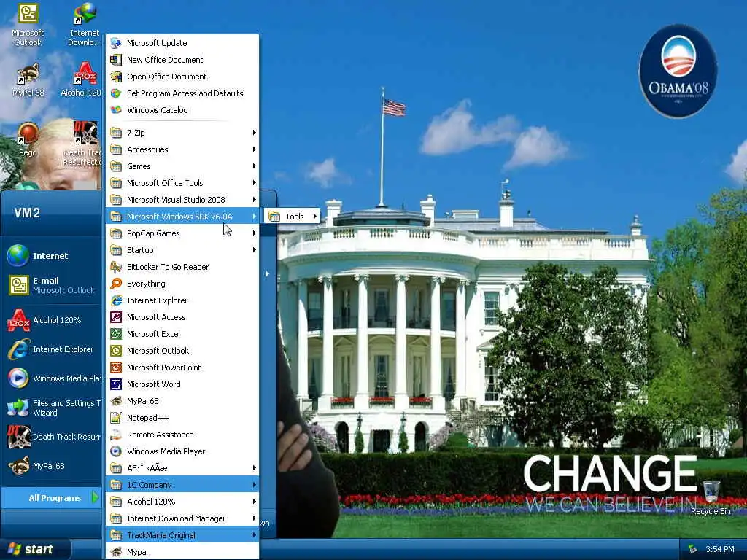747x560 pixels.
Task: Click the BitLocker To Go Reader icon
Action: point(116,267)
